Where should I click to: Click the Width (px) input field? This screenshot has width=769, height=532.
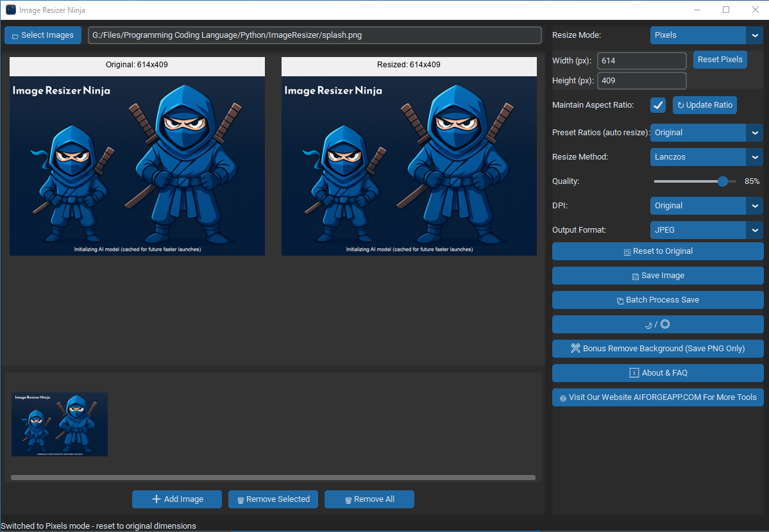[641, 61]
